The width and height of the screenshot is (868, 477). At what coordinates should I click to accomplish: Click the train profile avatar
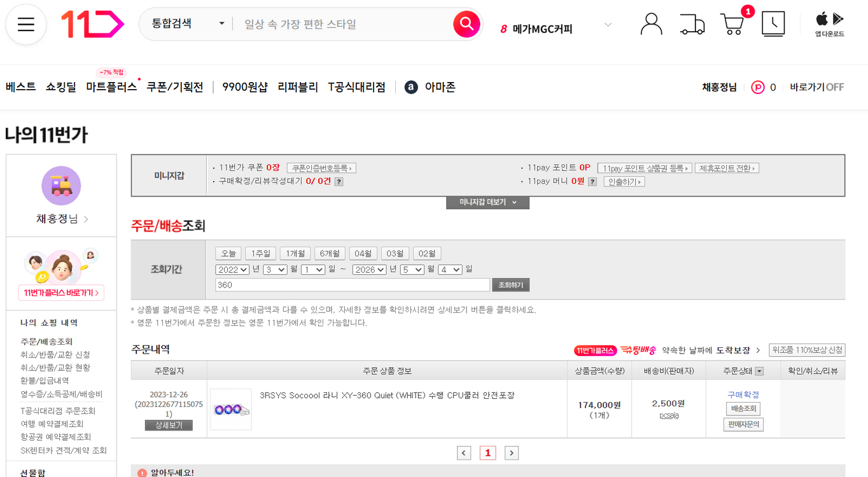61,186
